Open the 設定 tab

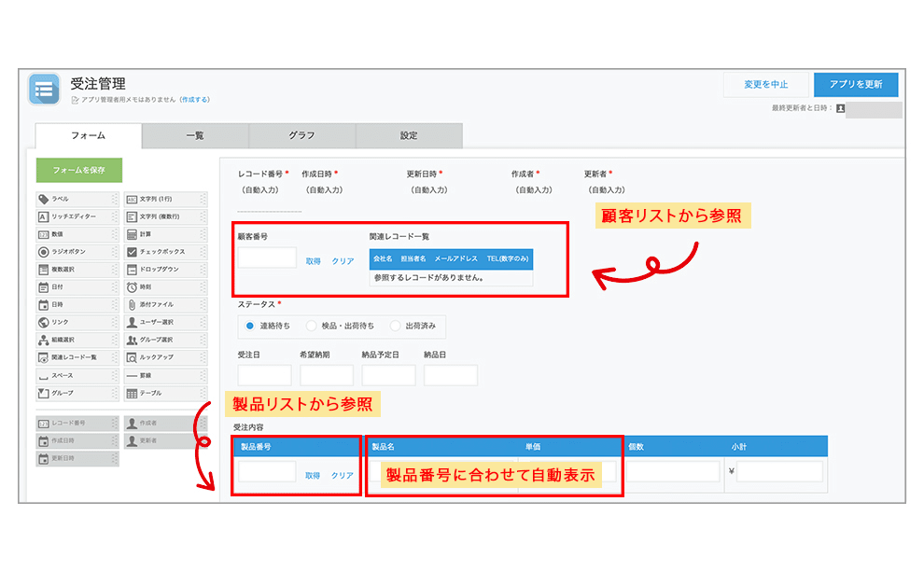pos(409,136)
